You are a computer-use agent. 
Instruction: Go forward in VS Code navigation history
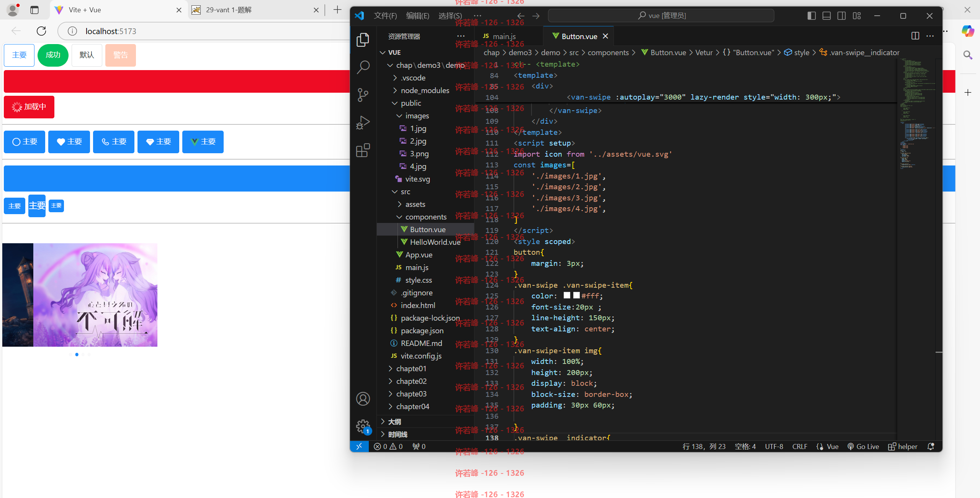(x=536, y=16)
